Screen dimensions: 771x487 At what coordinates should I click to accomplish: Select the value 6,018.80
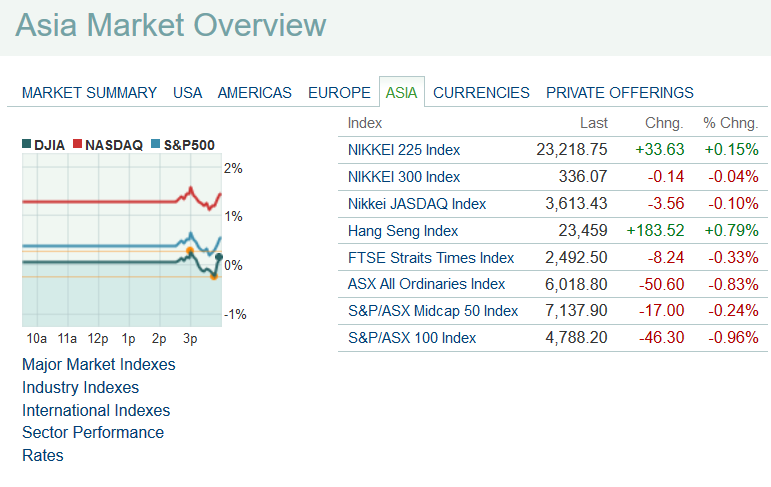tap(576, 284)
